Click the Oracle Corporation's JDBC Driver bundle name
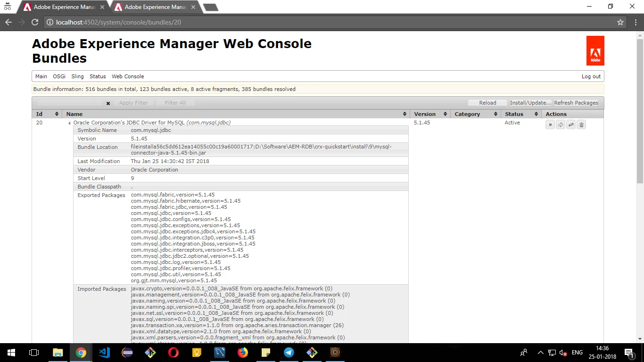The height and width of the screenshot is (362, 644). click(x=152, y=123)
